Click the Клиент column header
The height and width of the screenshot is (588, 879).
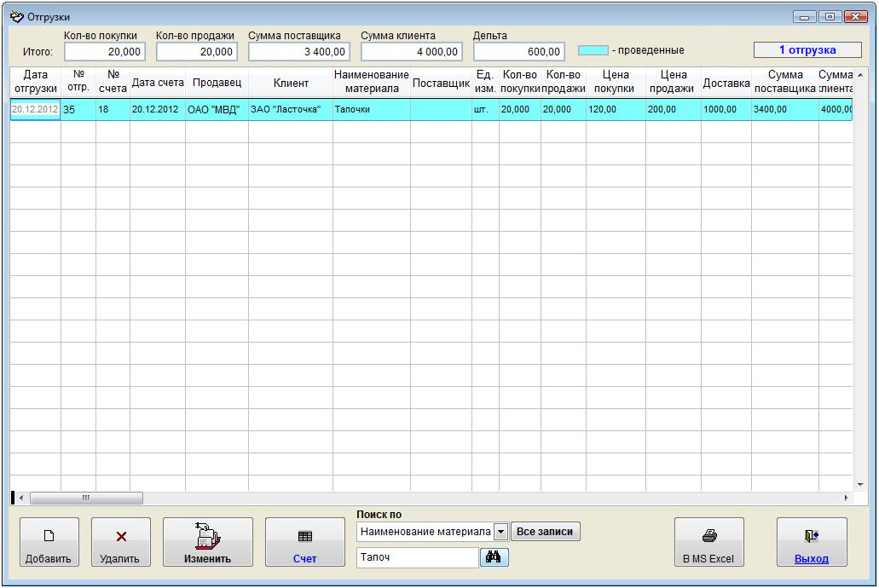coord(291,83)
